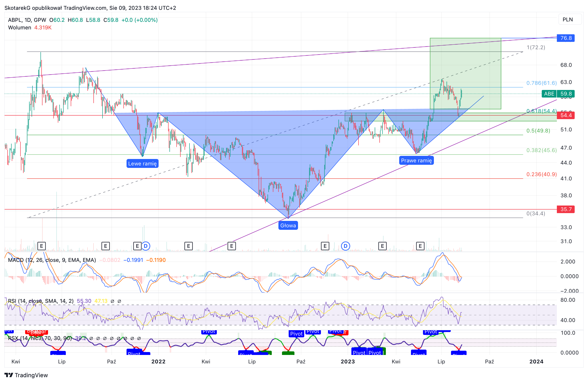Click the red 54.4 price line label
The width and height of the screenshot is (588, 383).
click(x=566, y=115)
